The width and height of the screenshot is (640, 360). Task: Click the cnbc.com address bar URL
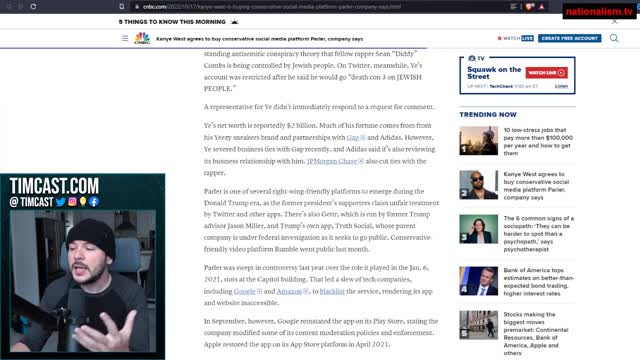coord(272,7)
